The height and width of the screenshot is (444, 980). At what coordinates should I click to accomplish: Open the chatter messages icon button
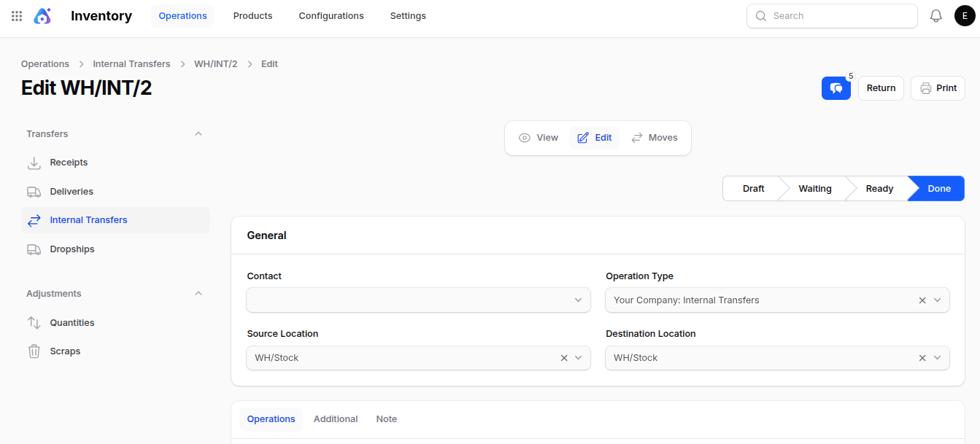coord(836,88)
